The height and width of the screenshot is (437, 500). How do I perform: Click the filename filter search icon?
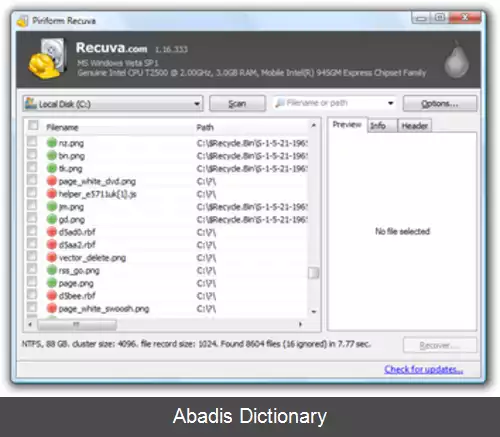pos(280,103)
